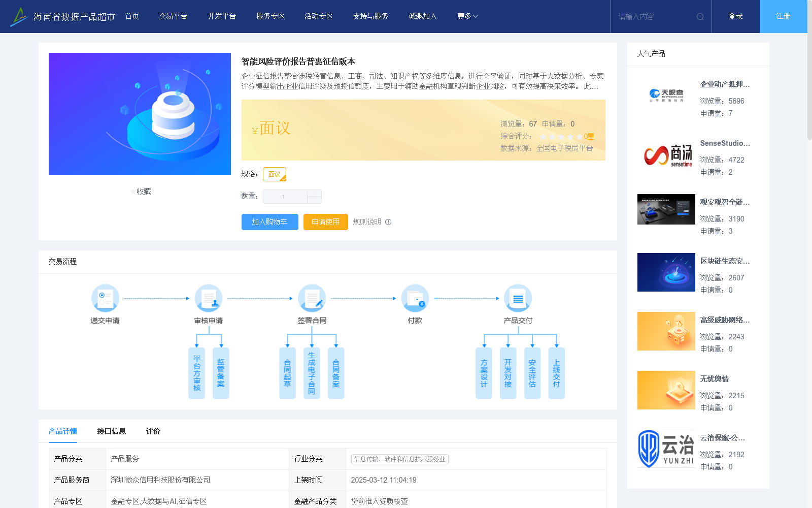Click the 商汤 SenseTime logo thumbnail
This screenshot has height=508, width=812.
pyautogui.click(x=666, y=154)
